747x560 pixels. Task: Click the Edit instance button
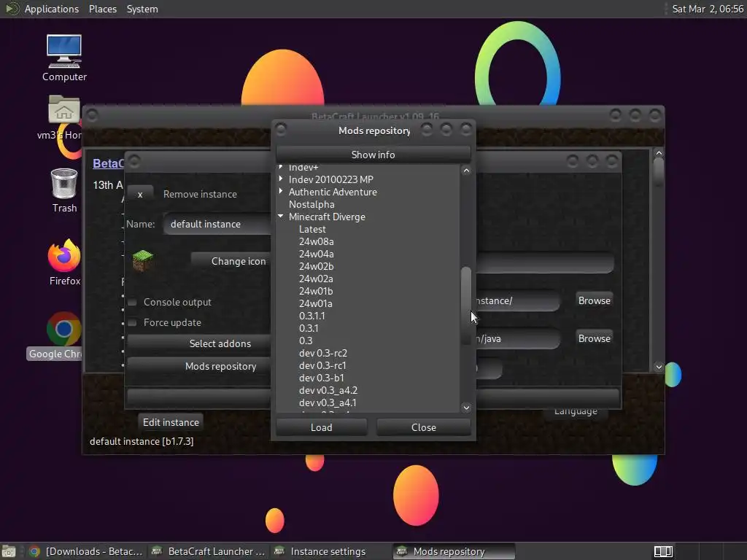tap(171, 422)
